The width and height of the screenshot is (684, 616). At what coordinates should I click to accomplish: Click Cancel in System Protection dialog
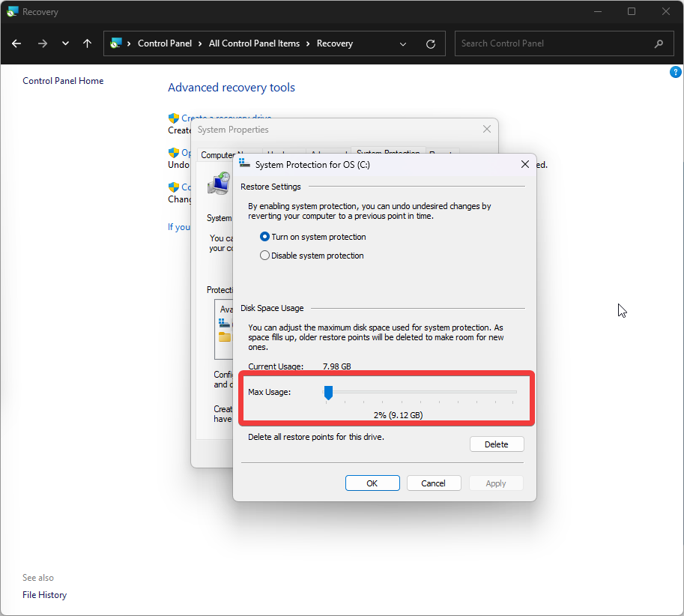pyautogui.click(x=433, y=483)
